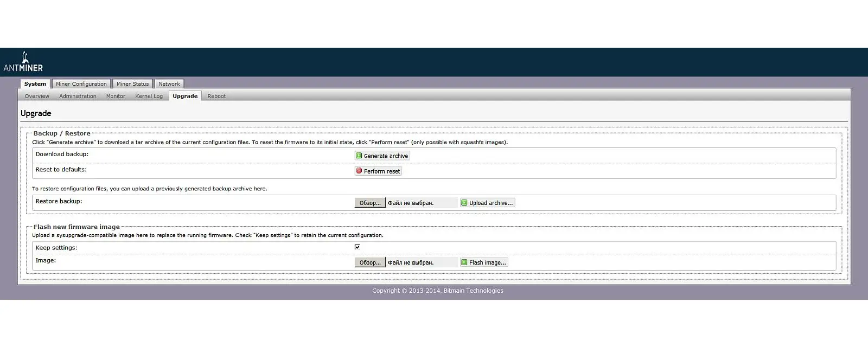
Task: Open the Administration subtab
Action: (x=78, y=96)
